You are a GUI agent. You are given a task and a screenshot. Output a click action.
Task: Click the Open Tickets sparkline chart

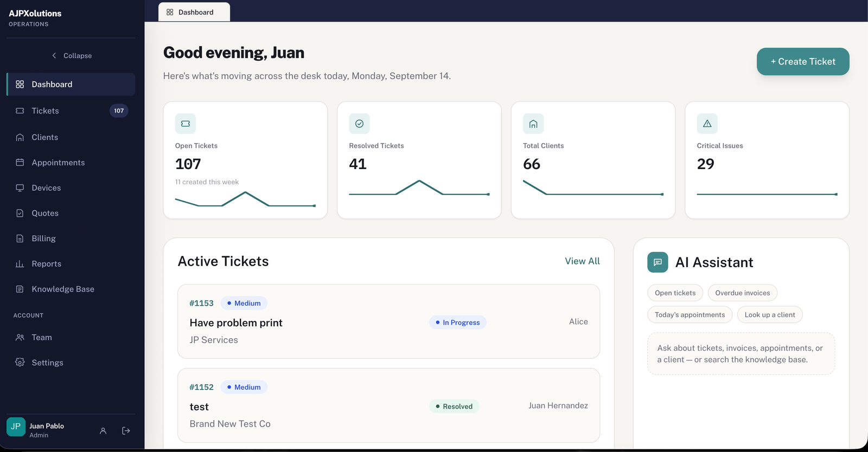[245, 199]
